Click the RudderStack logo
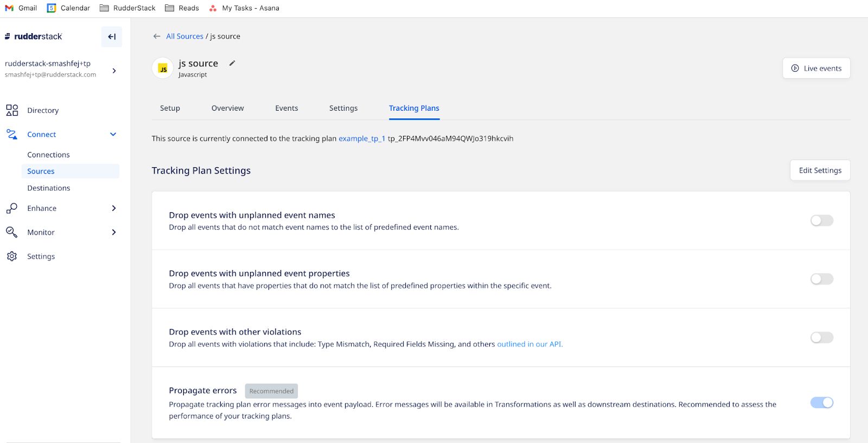Screen dimensions: 868x443 click(34, 36)
